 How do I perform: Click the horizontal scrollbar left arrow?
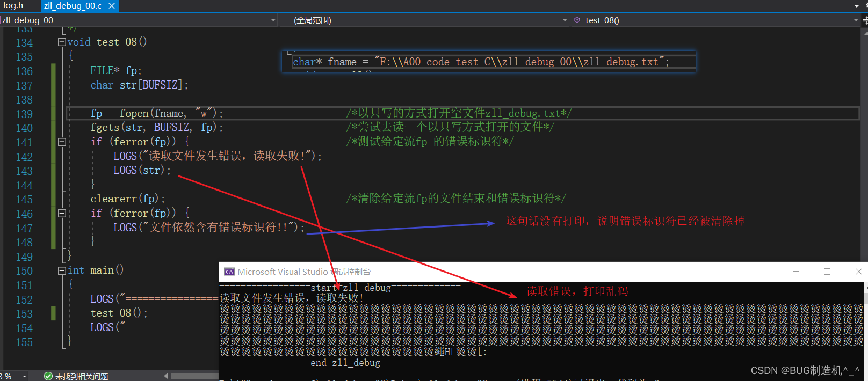(165, 376)
